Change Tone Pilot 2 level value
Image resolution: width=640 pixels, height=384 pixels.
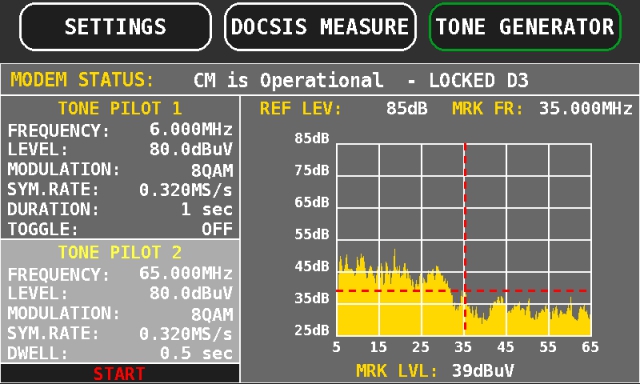pyautogui.click(x=191, y=293)
